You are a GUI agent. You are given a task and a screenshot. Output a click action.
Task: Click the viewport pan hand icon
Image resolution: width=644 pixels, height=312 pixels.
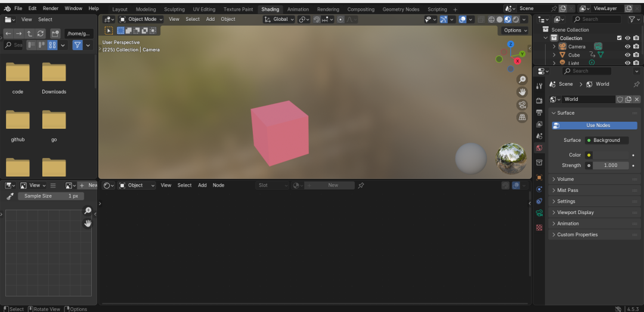pyautogui.click(x=522, y=92)
